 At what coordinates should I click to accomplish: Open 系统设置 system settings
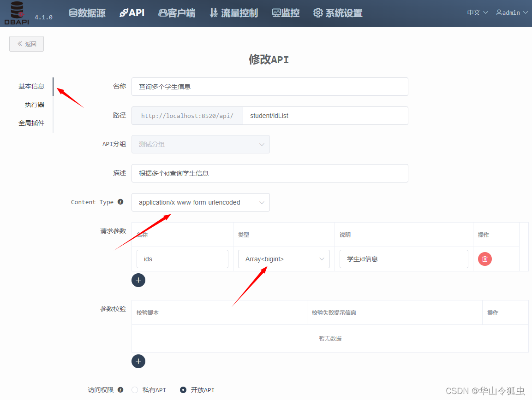click(338, 13)
